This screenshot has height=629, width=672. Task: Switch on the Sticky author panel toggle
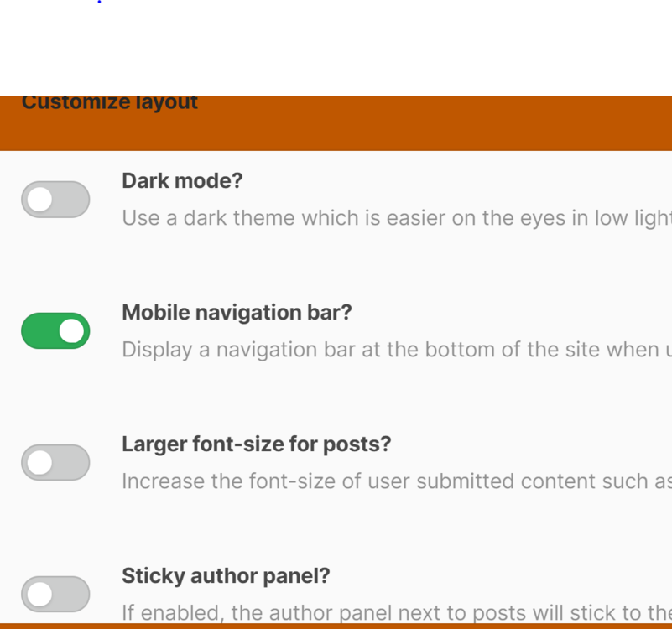pyautogui.click(x=55, y=594)
